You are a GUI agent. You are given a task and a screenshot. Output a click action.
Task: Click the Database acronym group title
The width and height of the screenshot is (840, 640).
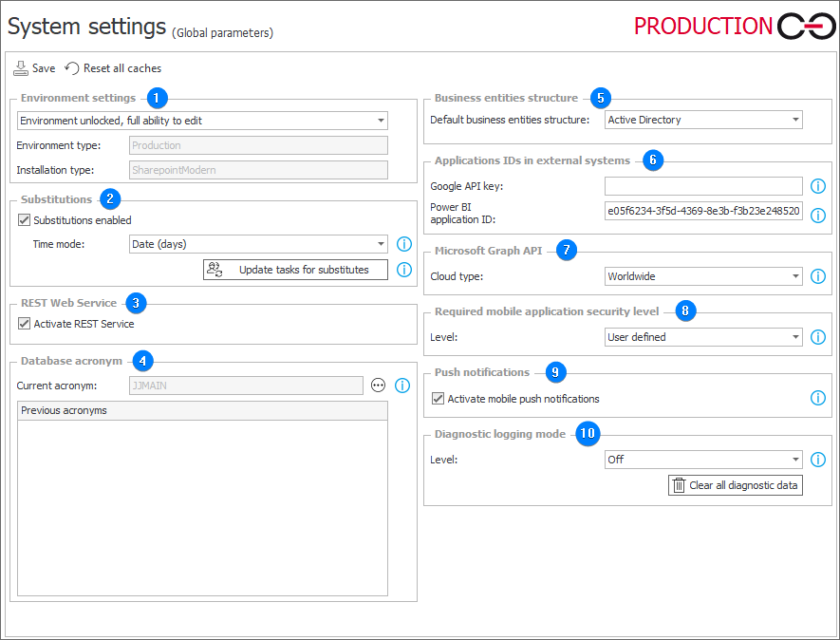click(x=71, y=361)
